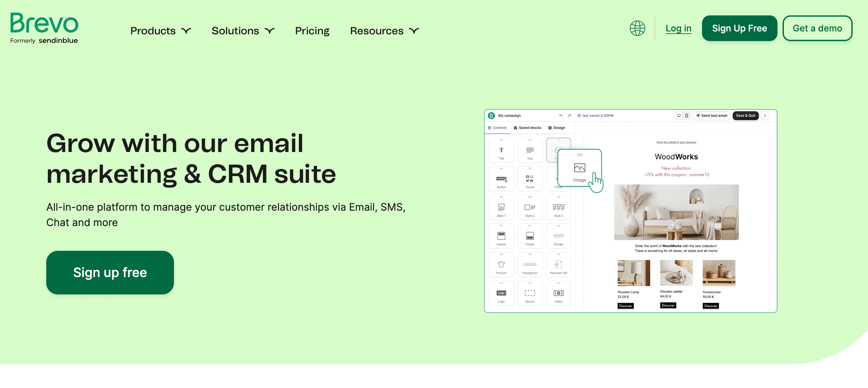Click Discover under Wooden Lamp

click(625, 306)
